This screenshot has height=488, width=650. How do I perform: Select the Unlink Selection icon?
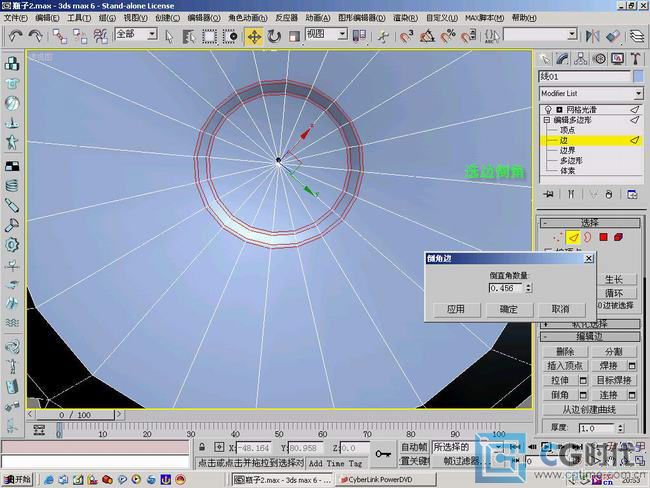point(80,36)
